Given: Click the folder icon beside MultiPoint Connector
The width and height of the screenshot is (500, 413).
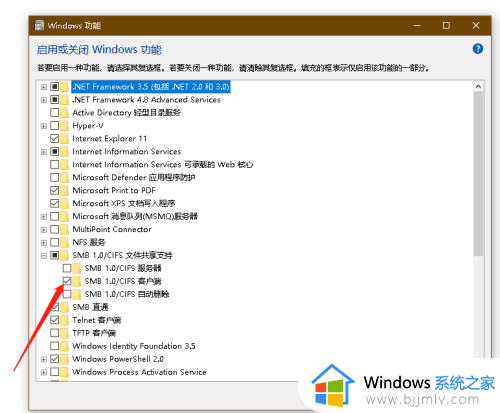Looking at the screenshot, I should click(x=65, y=229).
